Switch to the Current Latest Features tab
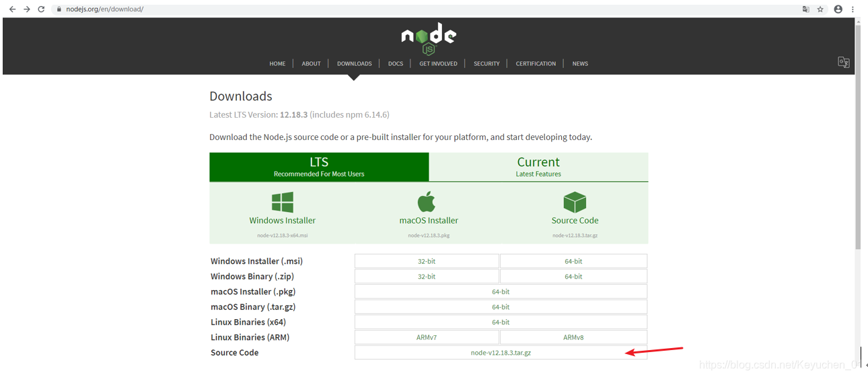Viewport: 868px width, 377px height. [538, 167]
